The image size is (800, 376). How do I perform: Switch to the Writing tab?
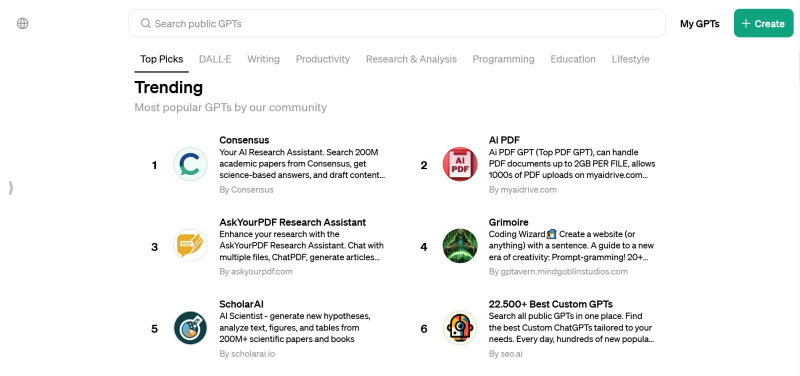click(263, 59)
